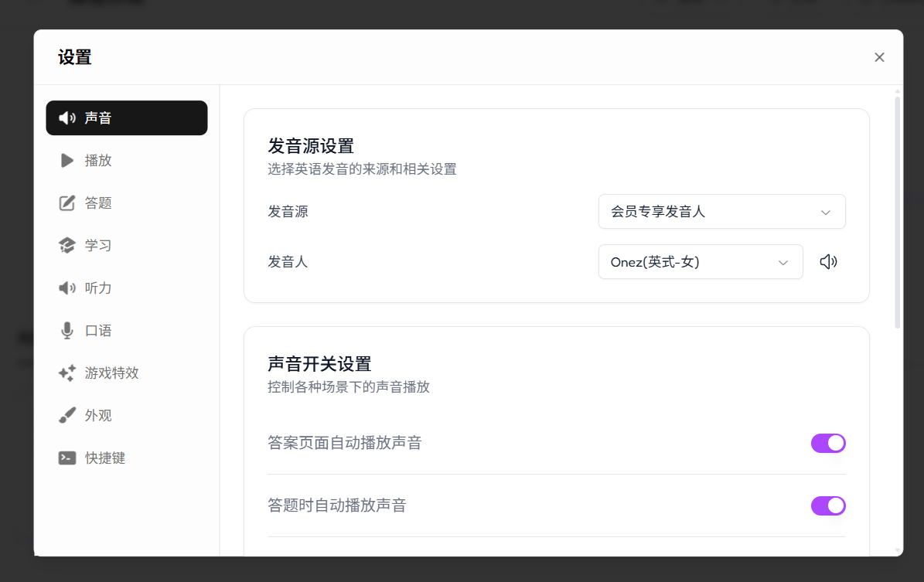Click the chevron arrow in the Onez(英式-女) box
Image resolution: width=924 pixels, height=582 pixels.
783,263
